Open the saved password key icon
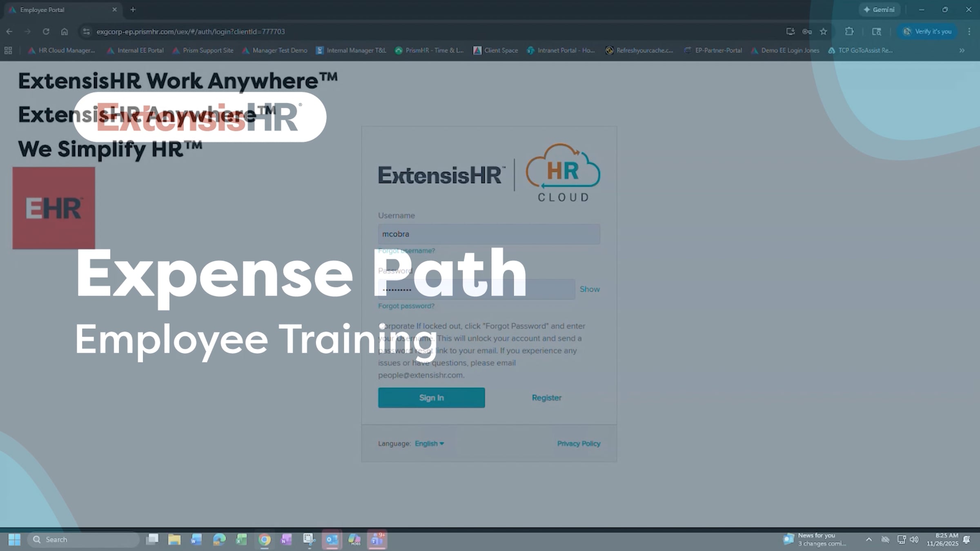Viewport: 980px width, 551px height. (x=807, y=31)
